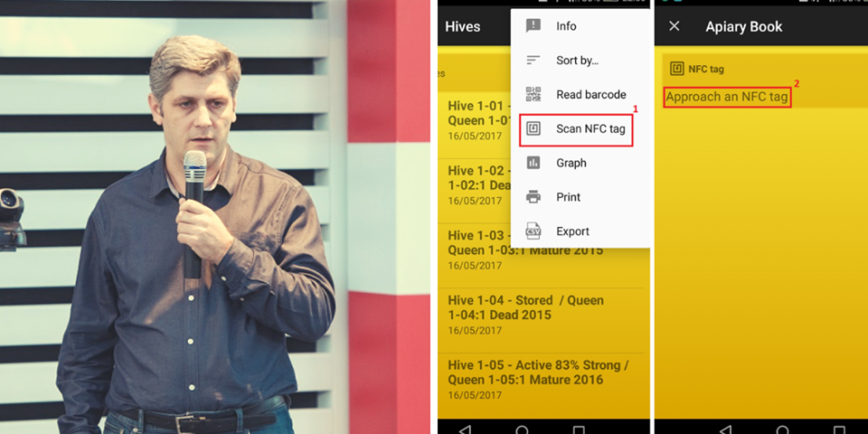Tap the Read barcode QR icon

(x=533, y=94)
